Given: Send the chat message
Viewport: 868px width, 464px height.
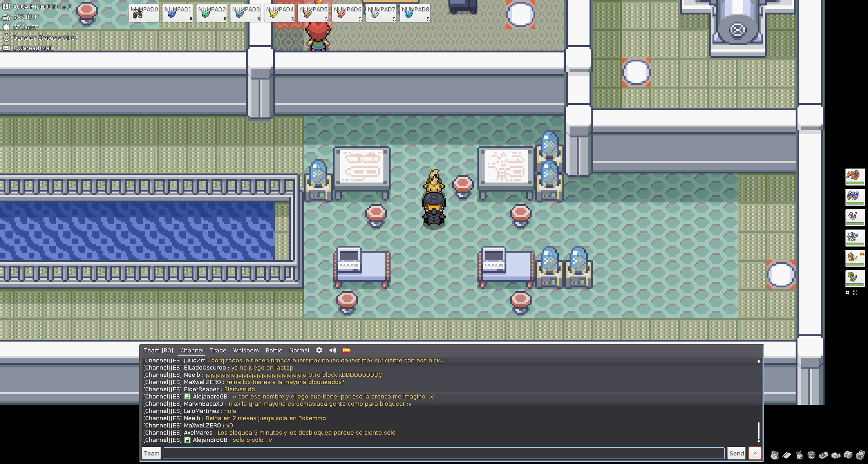Looking at the screenshot, I should click(x=736, y=453).
